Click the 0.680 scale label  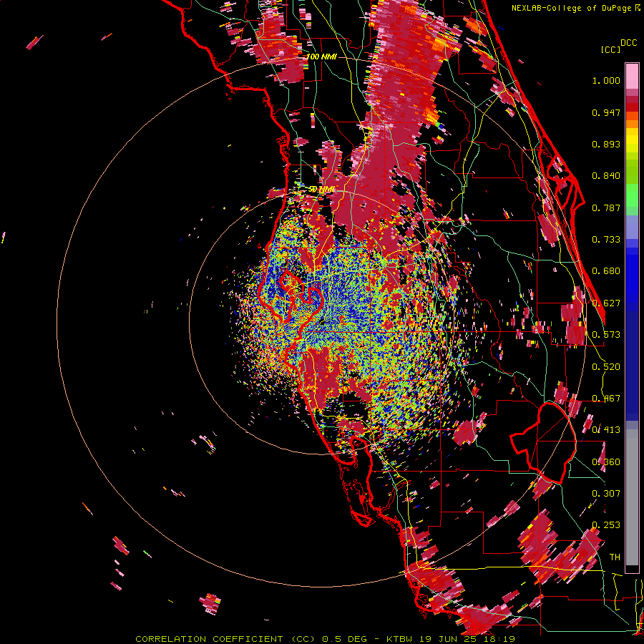click(x=606, y=271)
